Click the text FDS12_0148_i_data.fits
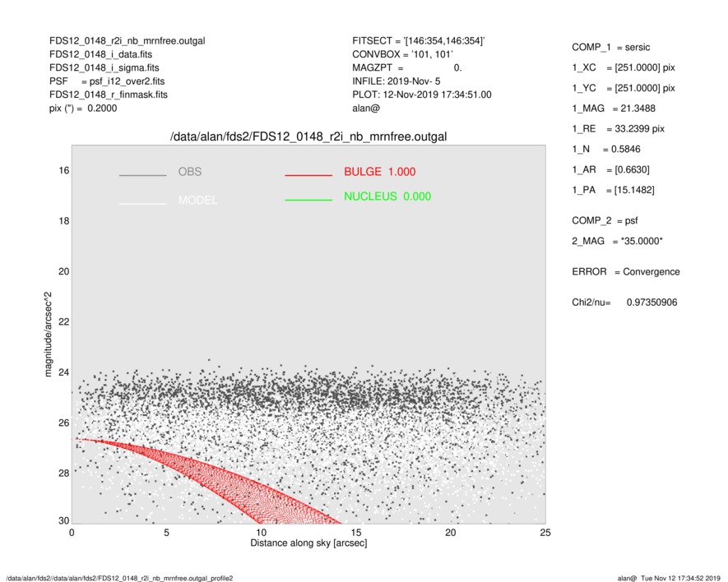The image size is (728, 582). pos(100,54)
